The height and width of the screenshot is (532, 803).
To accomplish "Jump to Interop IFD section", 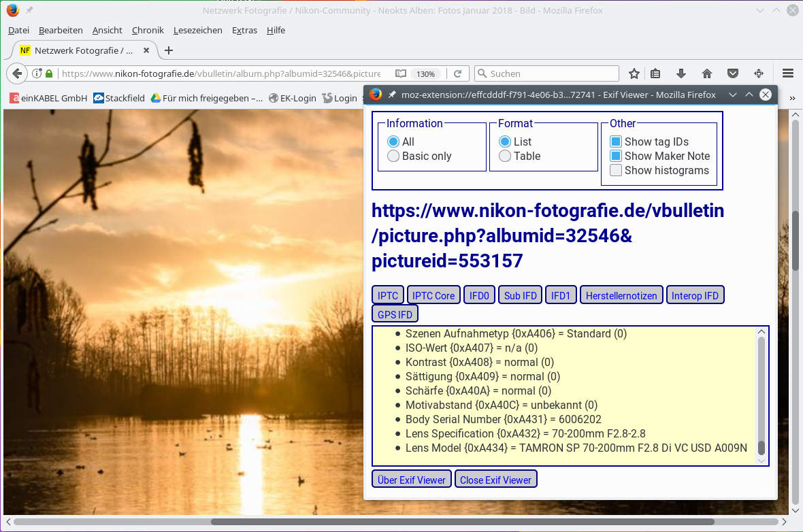I will click(x=695, y=295).
